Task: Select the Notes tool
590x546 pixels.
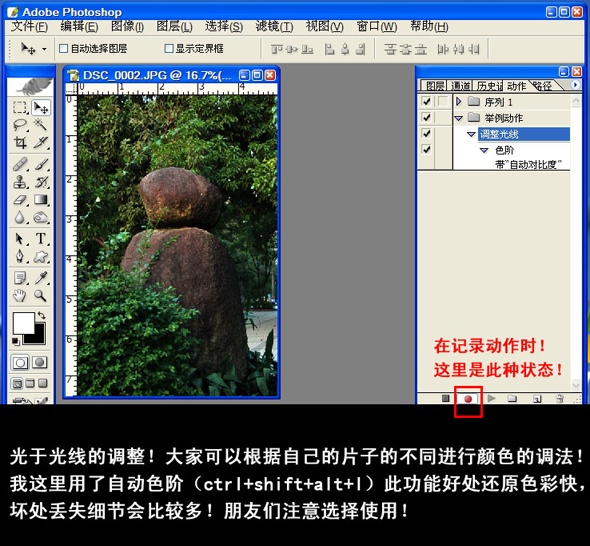Action: click(x=20, y=278)
